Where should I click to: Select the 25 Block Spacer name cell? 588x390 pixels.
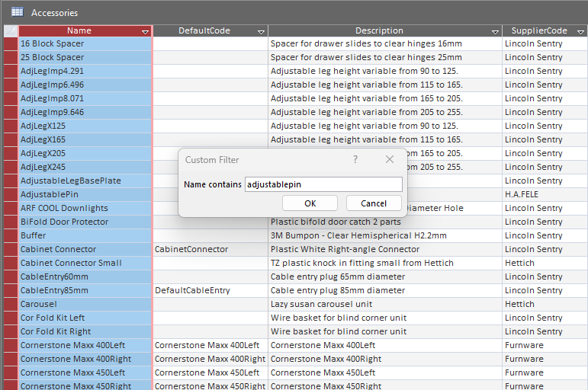[x=85, y=57]
